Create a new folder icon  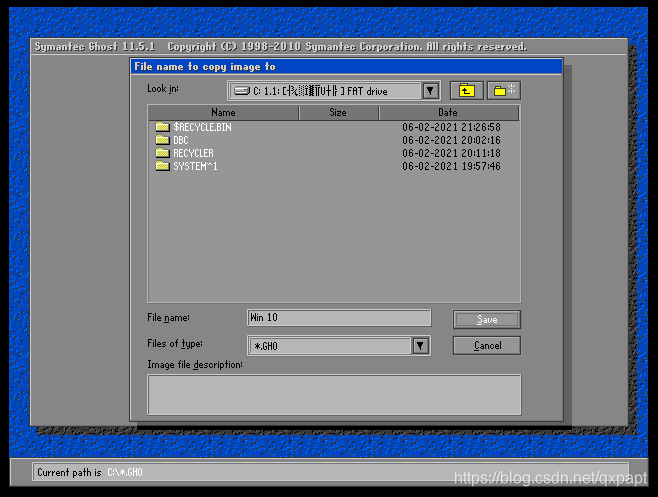point(504,91)
